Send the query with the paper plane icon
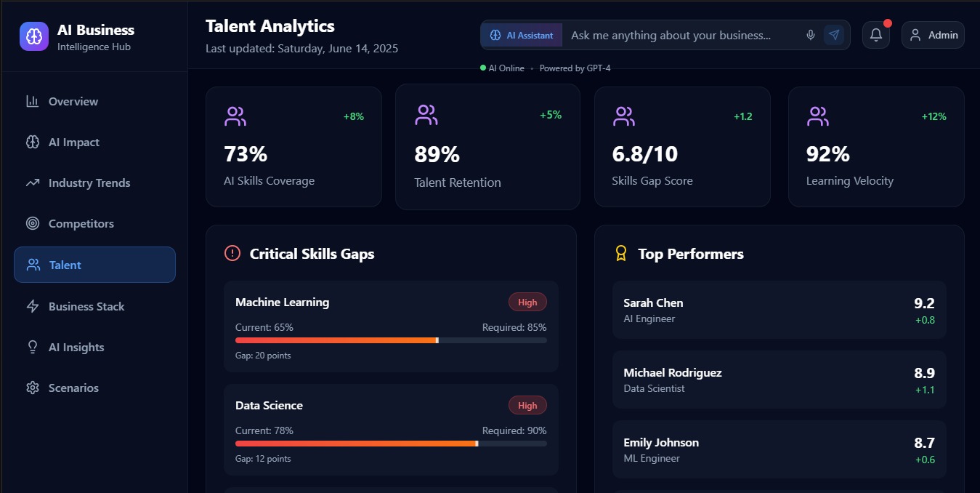 point(834,35)
